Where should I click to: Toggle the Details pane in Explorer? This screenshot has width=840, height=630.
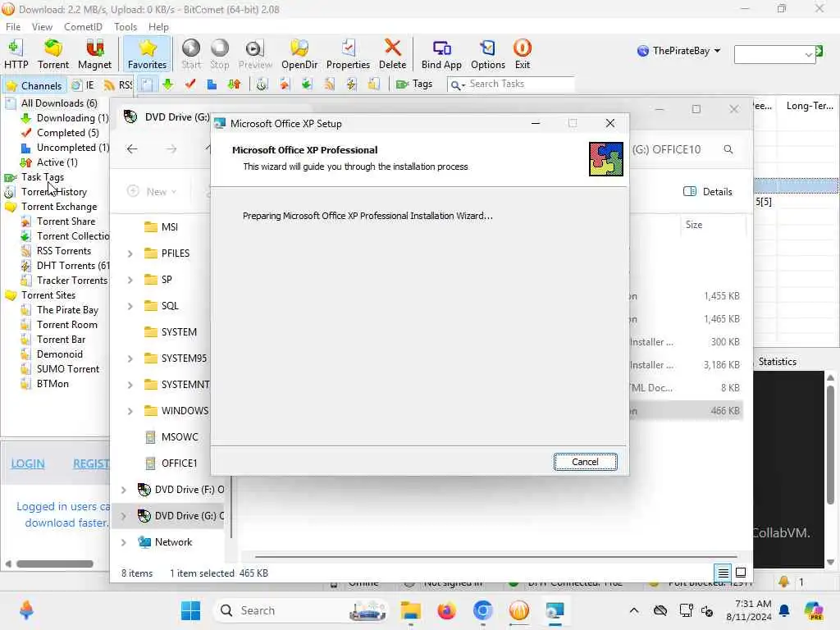tap(708, 192)
